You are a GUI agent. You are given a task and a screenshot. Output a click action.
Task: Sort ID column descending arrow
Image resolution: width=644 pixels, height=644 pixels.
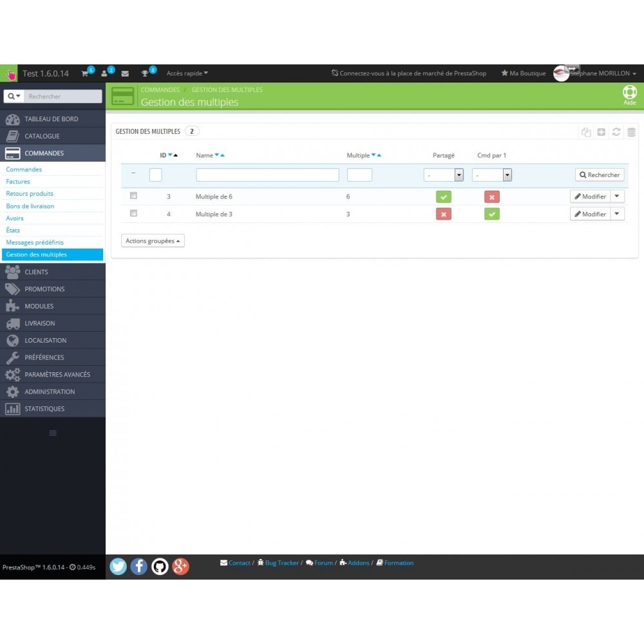coord(170,155)
